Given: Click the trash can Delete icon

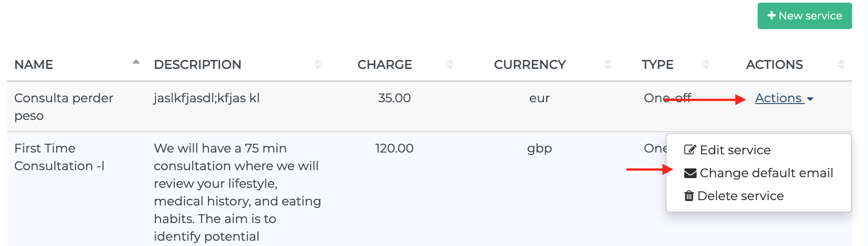Looking at the screenshot, I should pos(689,196).
